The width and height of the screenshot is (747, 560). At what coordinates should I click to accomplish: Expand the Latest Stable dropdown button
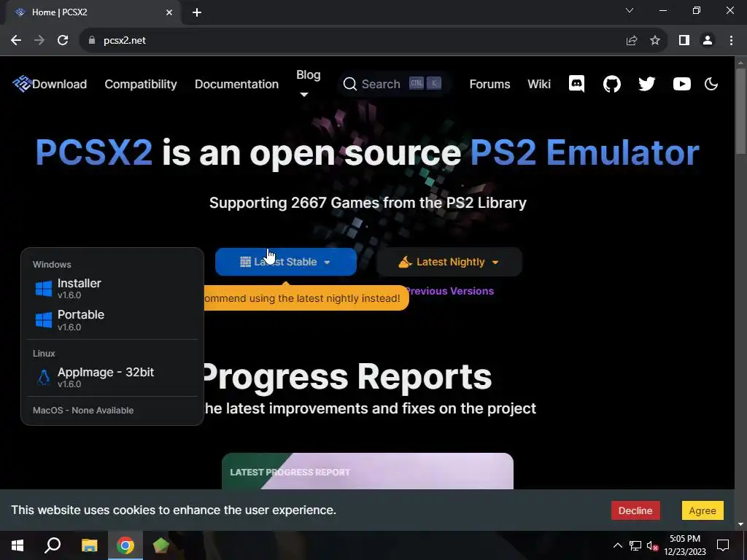[x=286, y=262]
